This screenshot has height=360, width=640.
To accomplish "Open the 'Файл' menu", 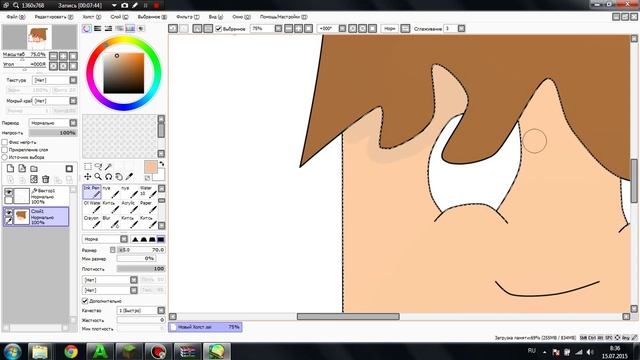I will [x=16, y=17].
